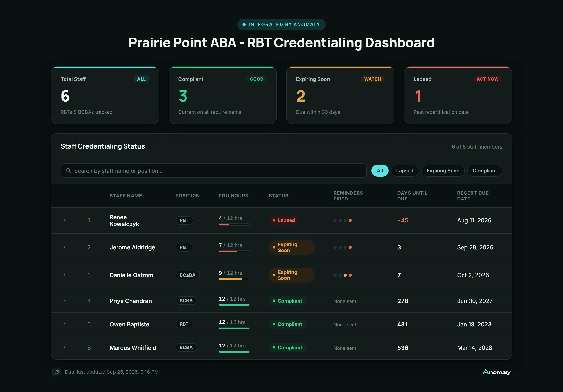Viewport: 563px width, 392px height.
Task: Click the 6 of 6 staff members text
Action: [477, 147]
